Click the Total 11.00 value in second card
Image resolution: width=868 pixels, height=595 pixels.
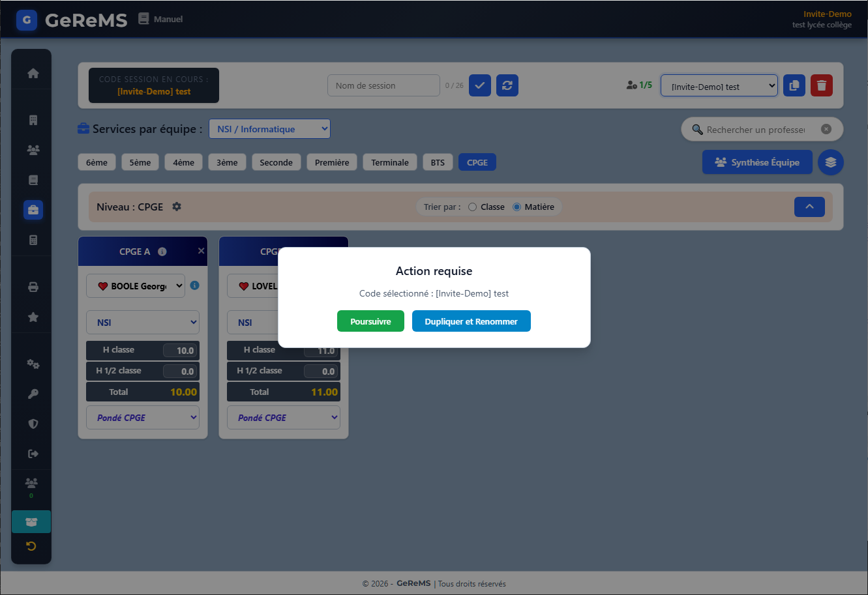[324, 392]
